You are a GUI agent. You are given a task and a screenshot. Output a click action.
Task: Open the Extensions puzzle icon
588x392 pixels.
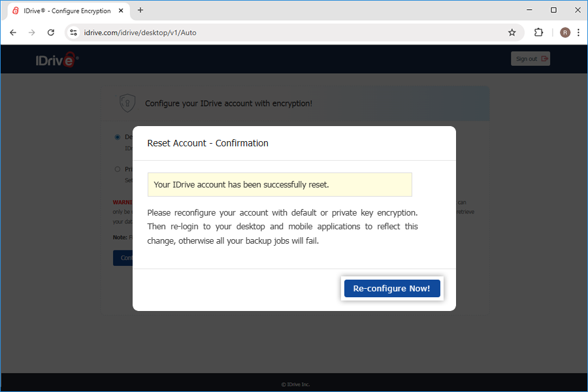click(538, 33)
